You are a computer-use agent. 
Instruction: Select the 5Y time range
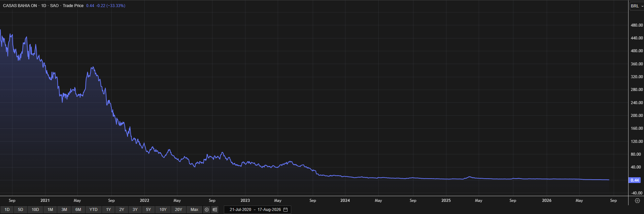click(x=148, y=210)
